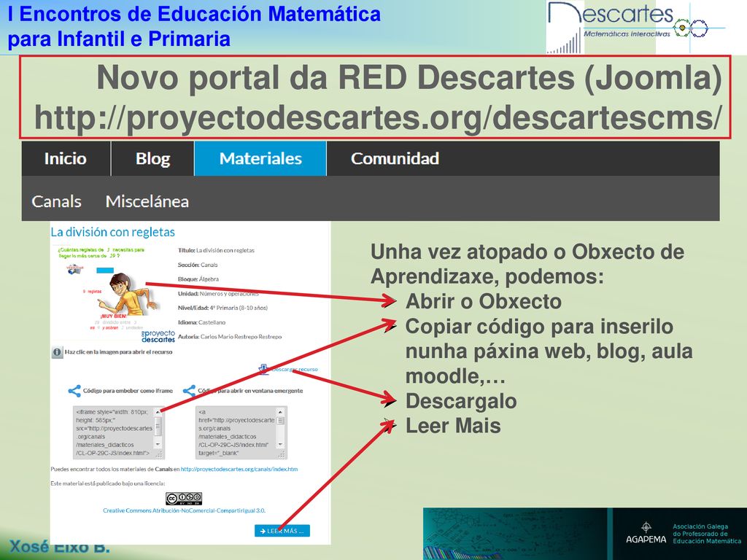Click 'Código para abrir en ventana emergente' label

click(250, 391)
